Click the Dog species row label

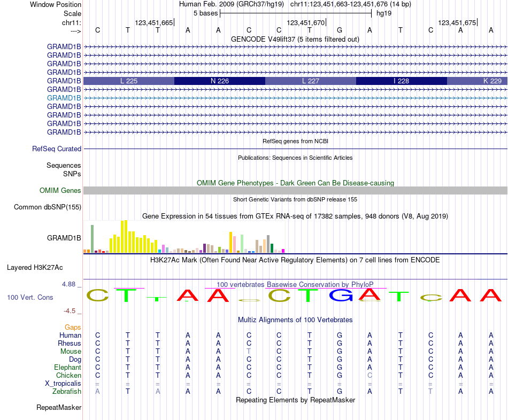(x=75, y=360)
